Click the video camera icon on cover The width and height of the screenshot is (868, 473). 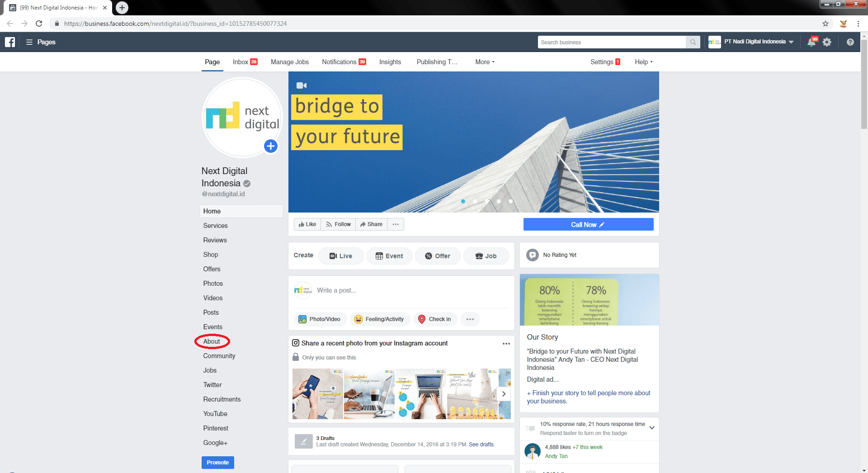point(301,85)
